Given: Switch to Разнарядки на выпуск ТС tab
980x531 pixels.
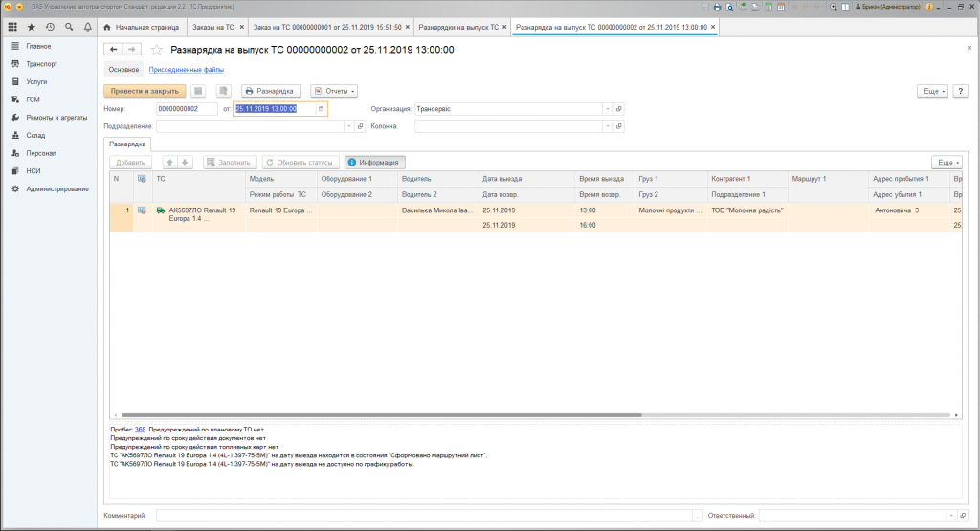Looking at the screenshot, I should pos(458,27).
